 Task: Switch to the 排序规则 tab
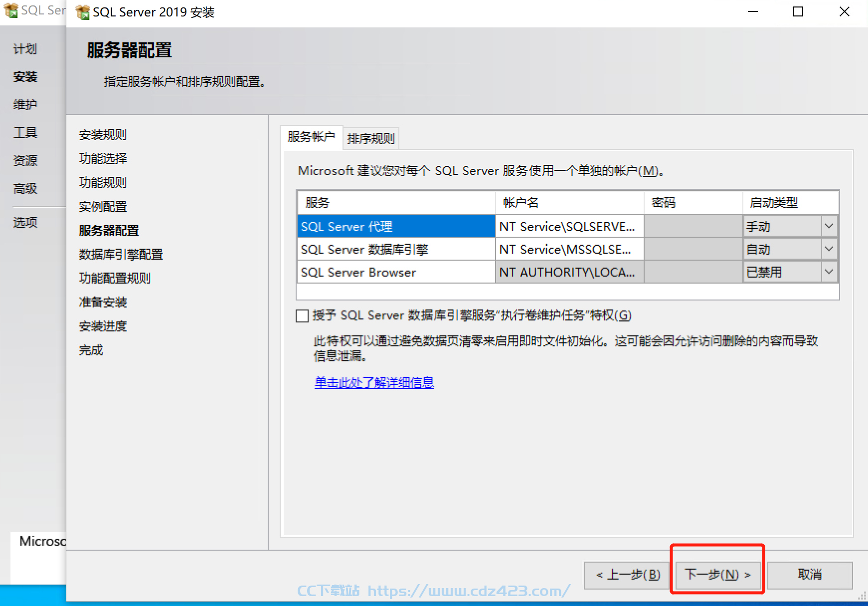(371, 139)
